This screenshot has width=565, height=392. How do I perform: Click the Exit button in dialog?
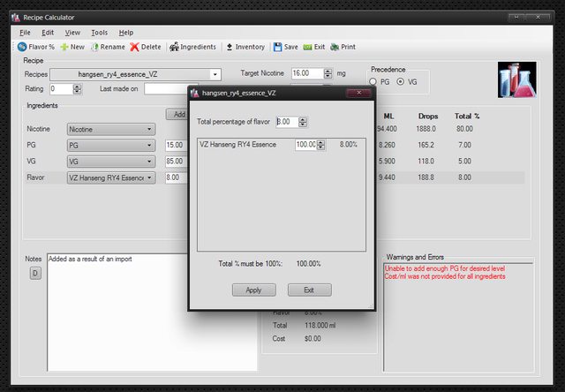[309, 290]
